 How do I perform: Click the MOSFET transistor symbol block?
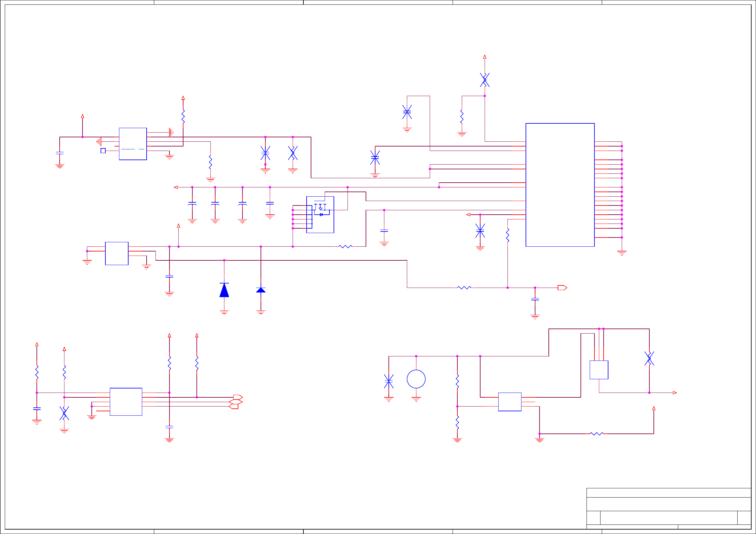point(320,215)
